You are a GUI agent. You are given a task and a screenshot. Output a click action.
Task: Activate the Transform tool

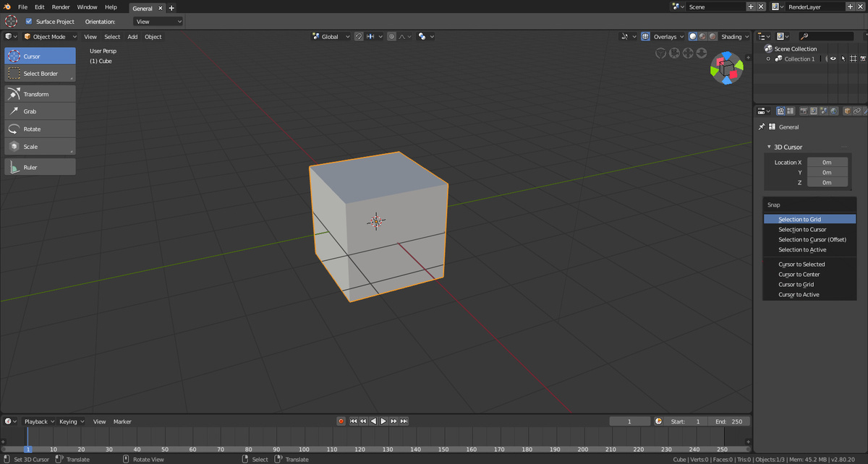pos(40,94)
